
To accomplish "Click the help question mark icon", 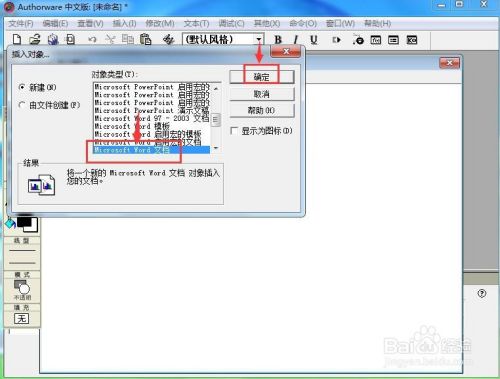I will [482, 293].
